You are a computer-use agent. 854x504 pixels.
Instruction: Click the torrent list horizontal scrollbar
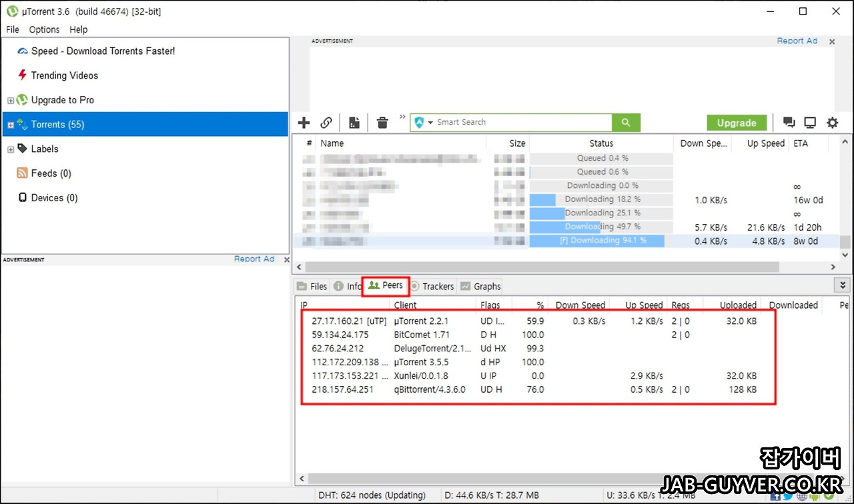pos(541,267)
